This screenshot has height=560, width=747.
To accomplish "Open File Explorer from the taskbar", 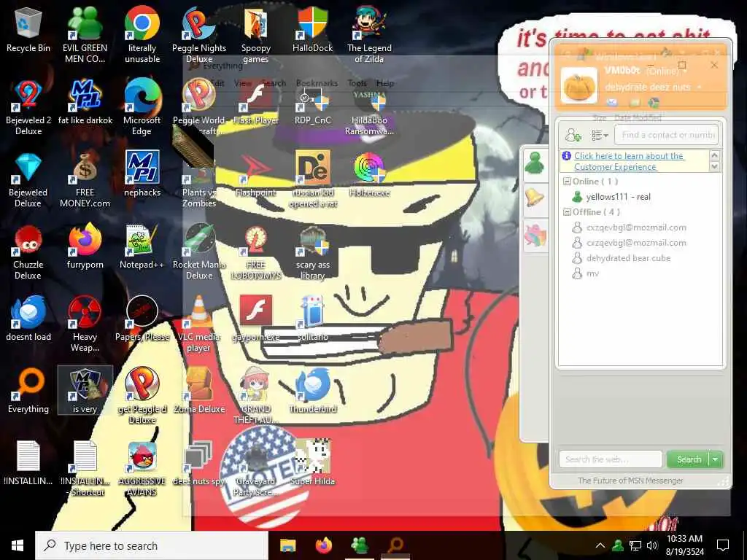I will pyautogui.click(x=287, y=545).
